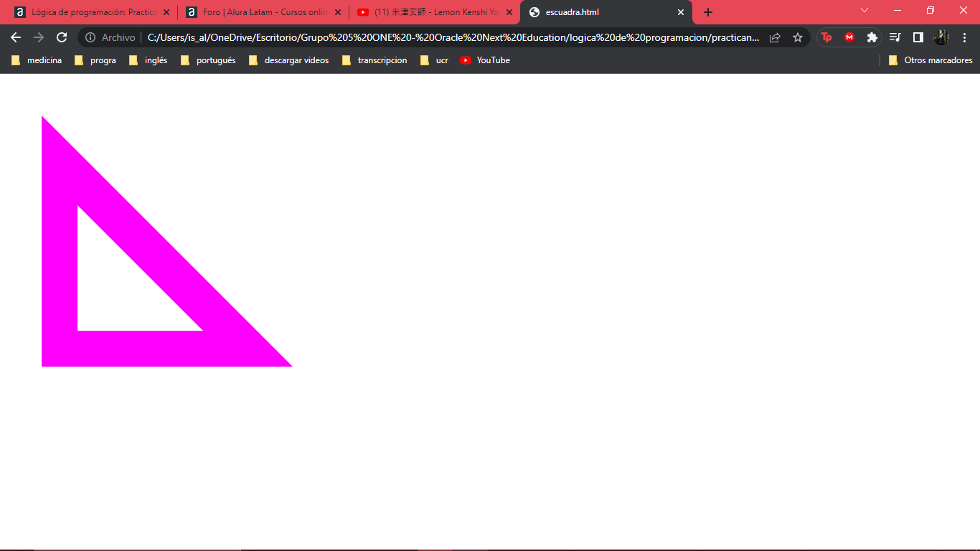Open the Chrome profile avatar

(x=941, y=37)
